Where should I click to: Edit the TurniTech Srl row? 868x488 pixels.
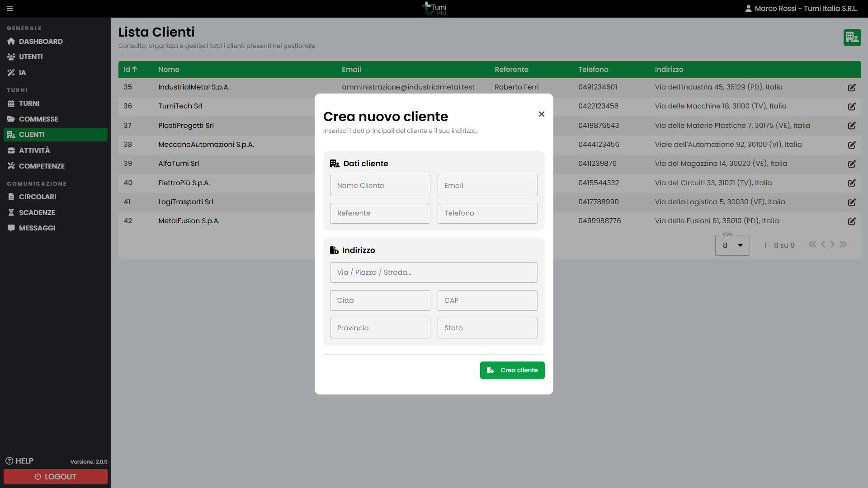point(852,107)
